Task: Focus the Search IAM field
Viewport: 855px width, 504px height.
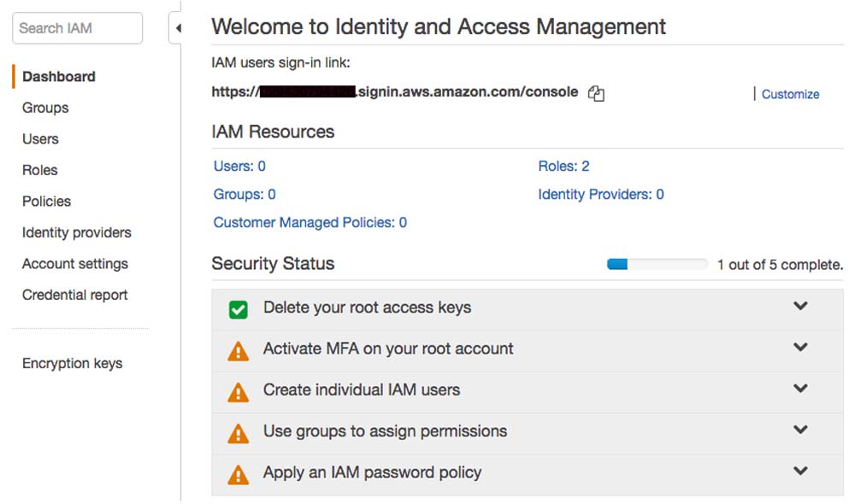Action: pos(77,28)
